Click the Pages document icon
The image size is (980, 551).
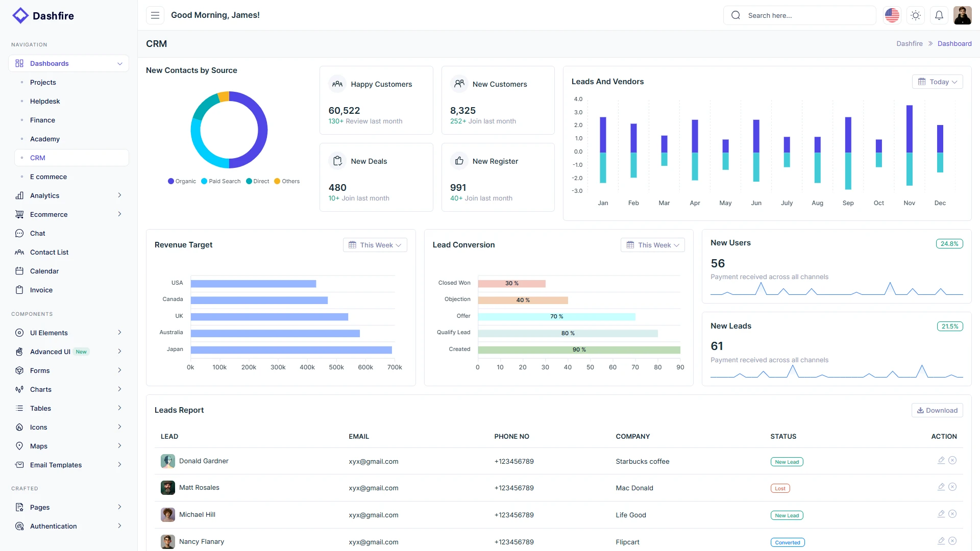(19, 507)
